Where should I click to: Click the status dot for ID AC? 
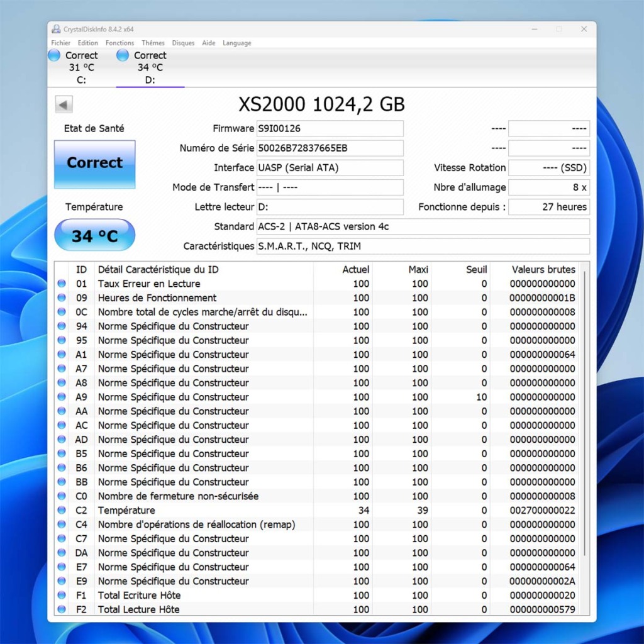(62, 425)
